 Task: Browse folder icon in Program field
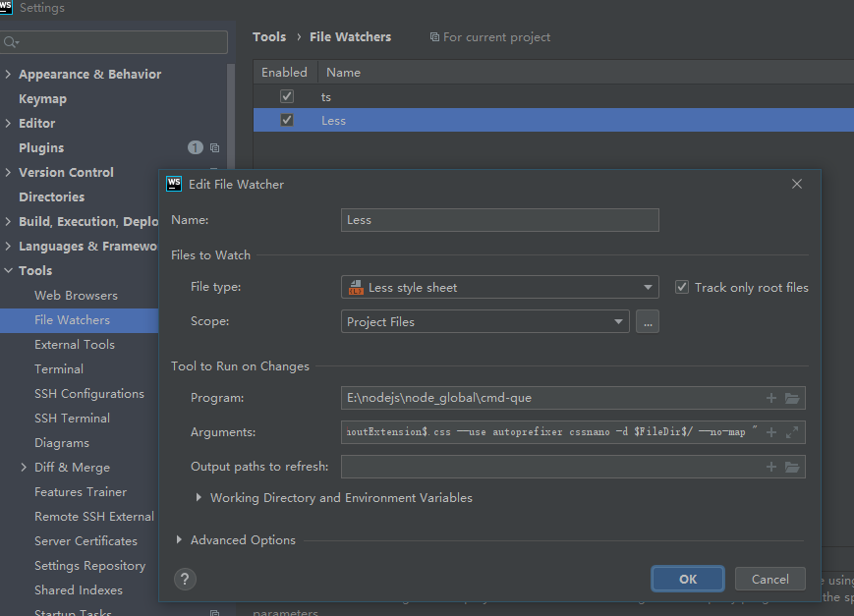(x=792, y=398)
